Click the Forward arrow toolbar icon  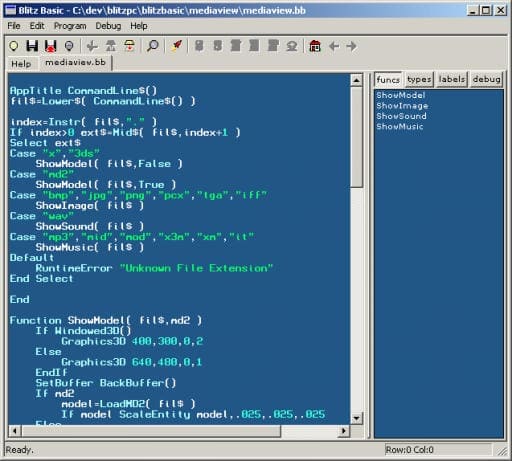click(352, 46)
